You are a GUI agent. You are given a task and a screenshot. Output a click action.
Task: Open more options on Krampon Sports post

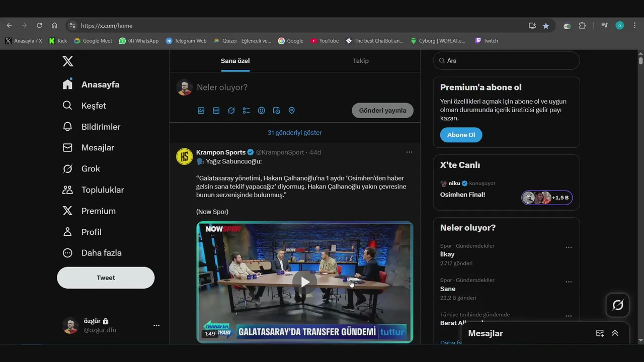tap(410, 152)
